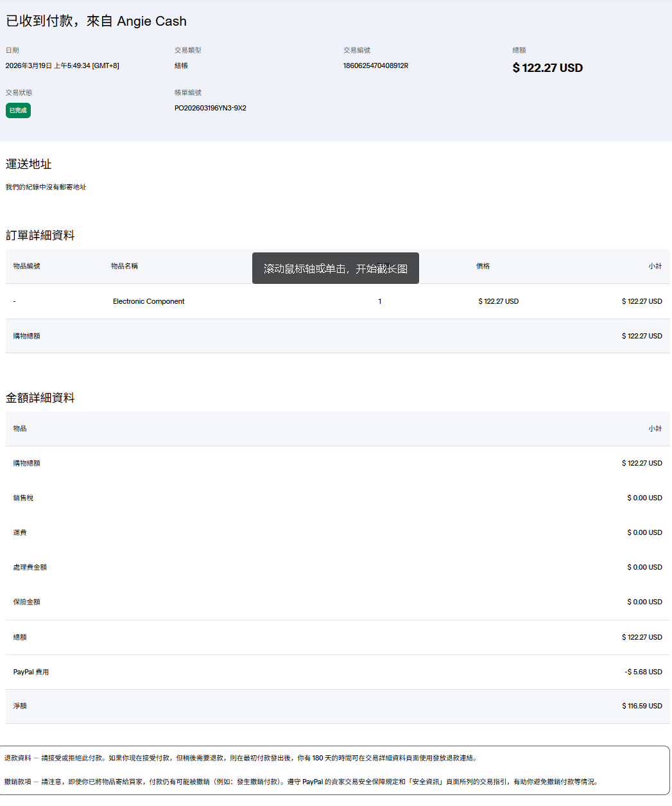Click the 訂單詳細資料 section heading
Screen dimensions: 672x806
point(40,236)
